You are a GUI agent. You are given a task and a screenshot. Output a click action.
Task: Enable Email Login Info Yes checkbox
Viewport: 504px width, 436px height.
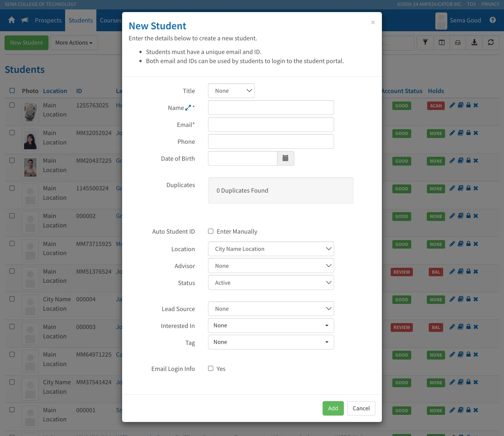click(x=211, y=368)
